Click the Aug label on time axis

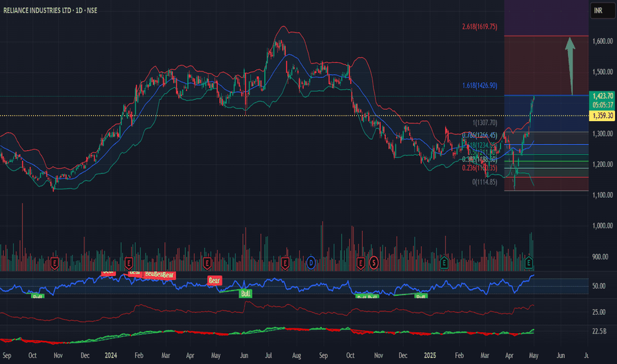click(297, 355)
